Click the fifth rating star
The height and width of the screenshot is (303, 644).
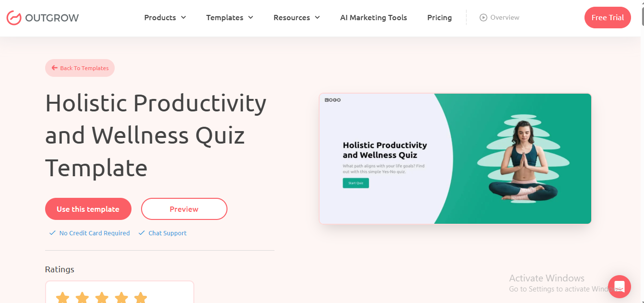pos(141,298)
